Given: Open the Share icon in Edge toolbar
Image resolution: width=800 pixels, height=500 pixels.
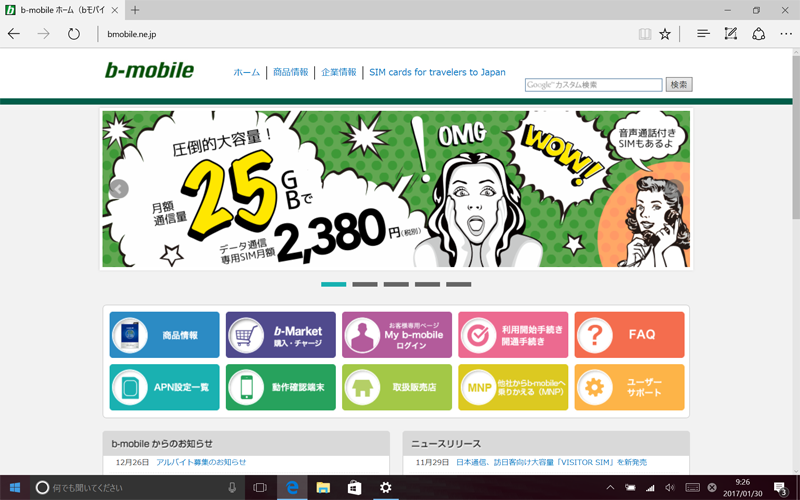Looking at the screenshot, I should coord(759,34).
